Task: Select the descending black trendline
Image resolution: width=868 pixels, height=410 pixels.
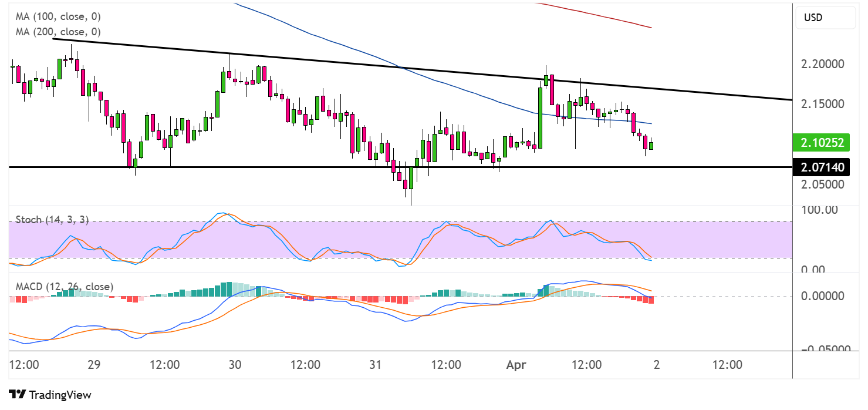Action: (x=423, y=70)
